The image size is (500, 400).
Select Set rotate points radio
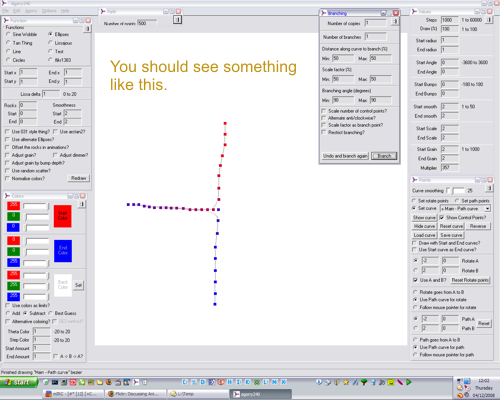[x=414, y=201]
